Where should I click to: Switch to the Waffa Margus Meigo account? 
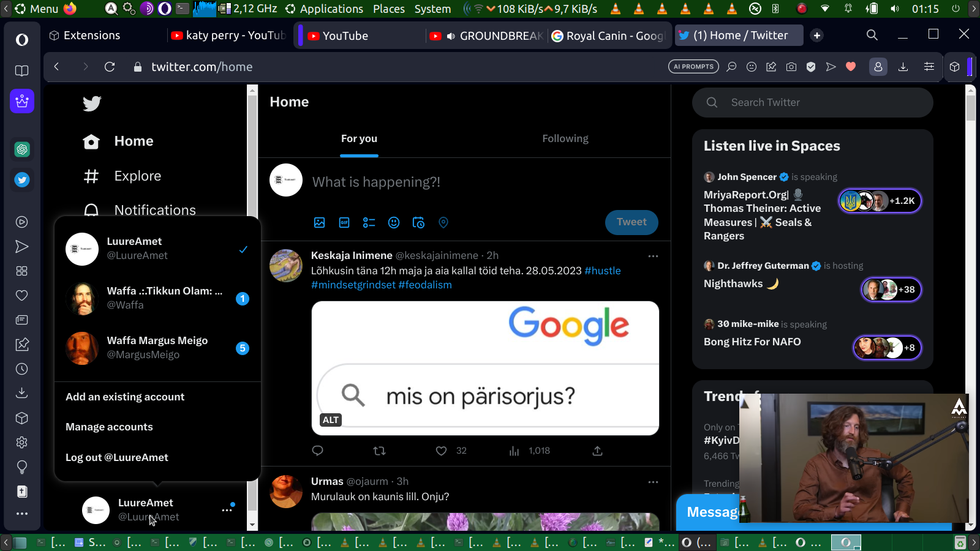coord(157,348)
